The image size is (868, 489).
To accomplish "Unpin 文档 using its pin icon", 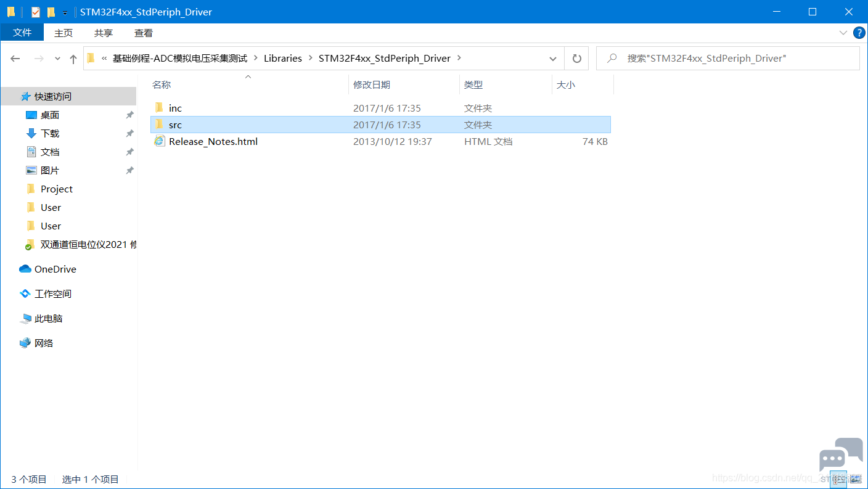I will click(x=129, y=152).
